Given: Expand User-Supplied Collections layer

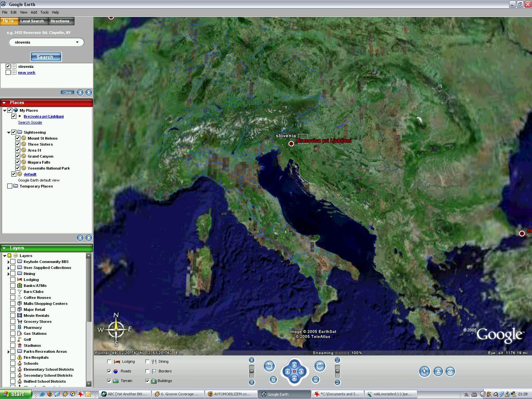Looking at the screenshot, I should point(8,268).
